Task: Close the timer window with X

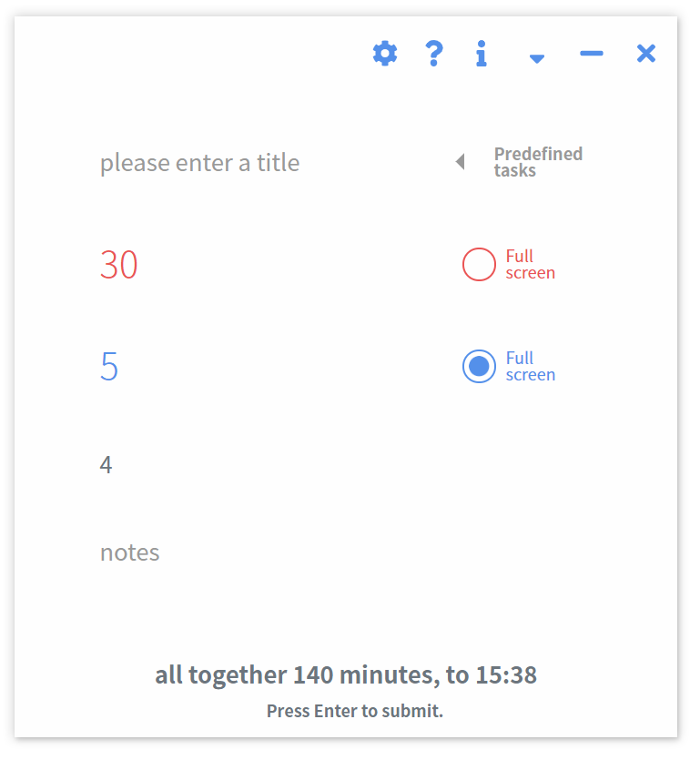Action: pyautogui.click(x=645, y=54)
